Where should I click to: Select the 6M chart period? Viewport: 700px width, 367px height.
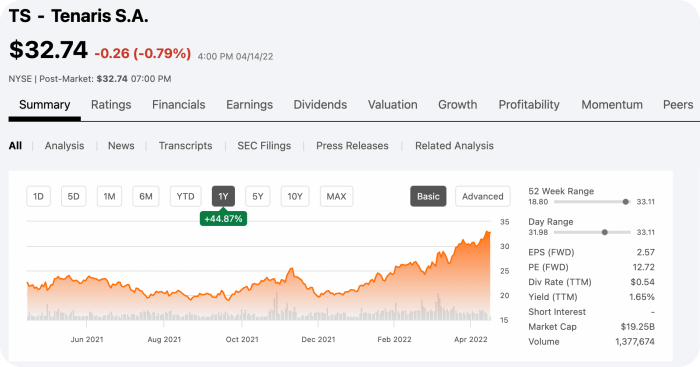click(146, 196)
